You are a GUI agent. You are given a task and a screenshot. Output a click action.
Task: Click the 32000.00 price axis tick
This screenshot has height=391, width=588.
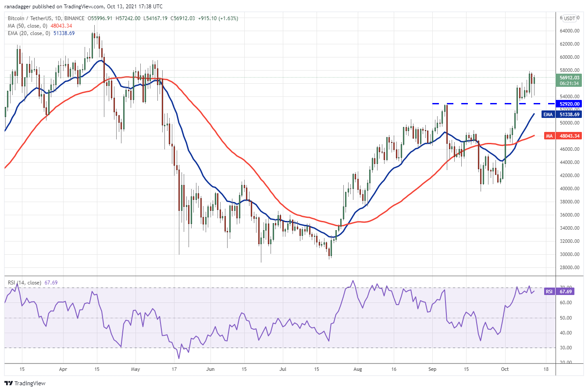click(570, 241)
